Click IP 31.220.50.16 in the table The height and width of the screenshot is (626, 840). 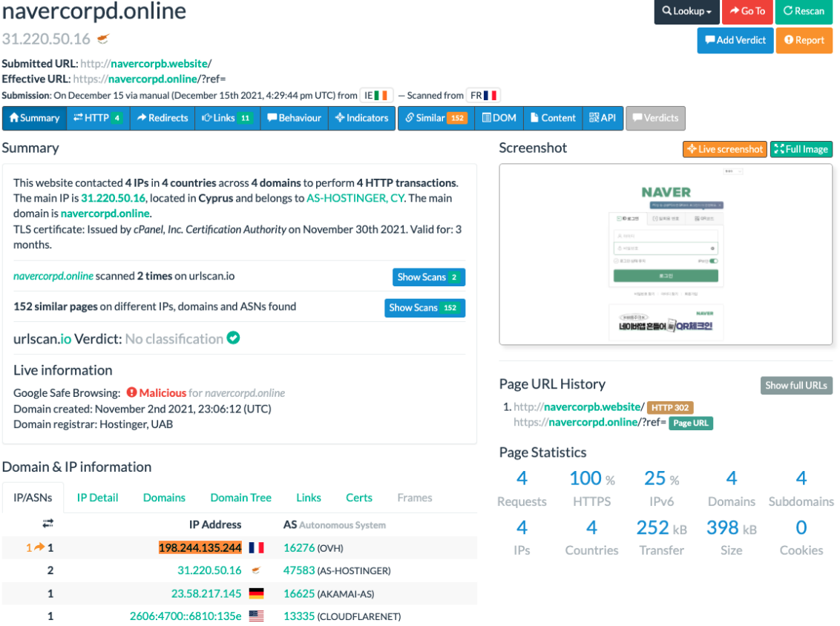[209, 571]
